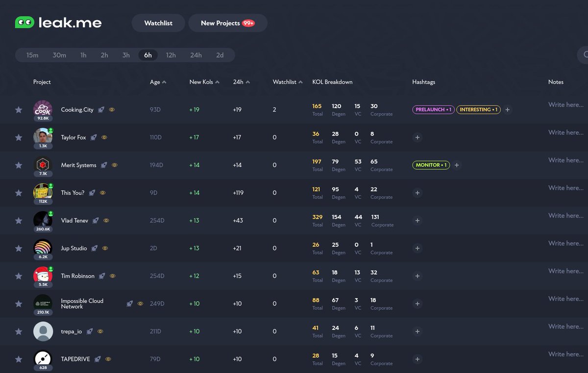Select the 15m timeframe tab
588x373 pixels.
pyautogui.click(x=32, y=55)
